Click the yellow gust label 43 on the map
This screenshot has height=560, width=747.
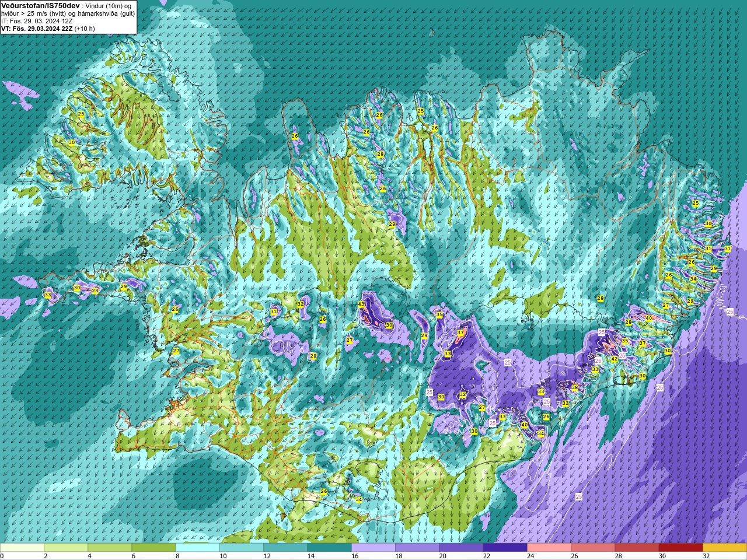point(361,304)
